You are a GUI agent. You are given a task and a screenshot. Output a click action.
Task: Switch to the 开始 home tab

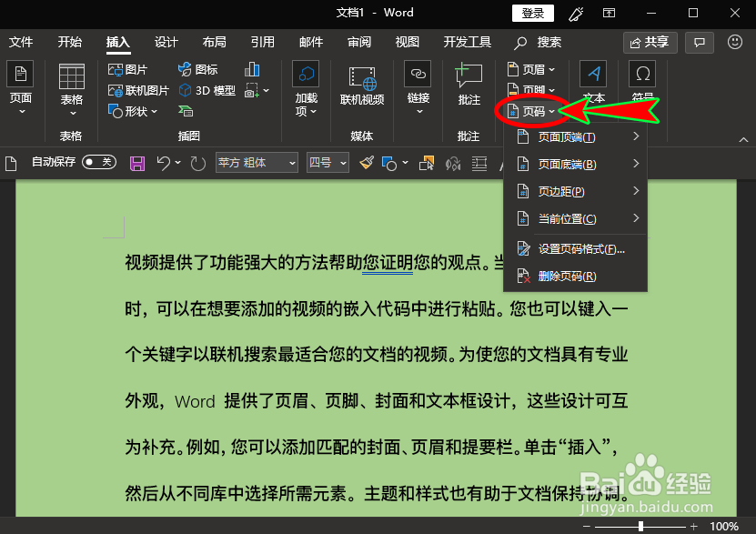tap(70, 43)
